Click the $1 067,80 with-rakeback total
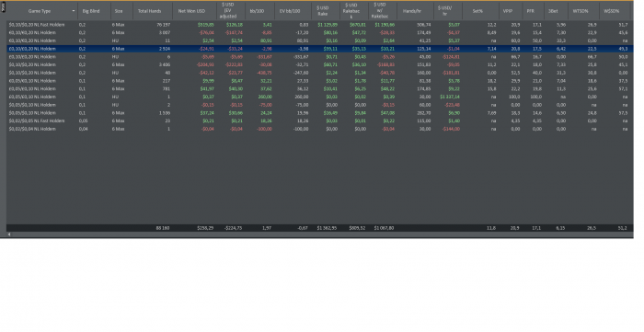Screen dimensions: 644x332 [385, 228]
